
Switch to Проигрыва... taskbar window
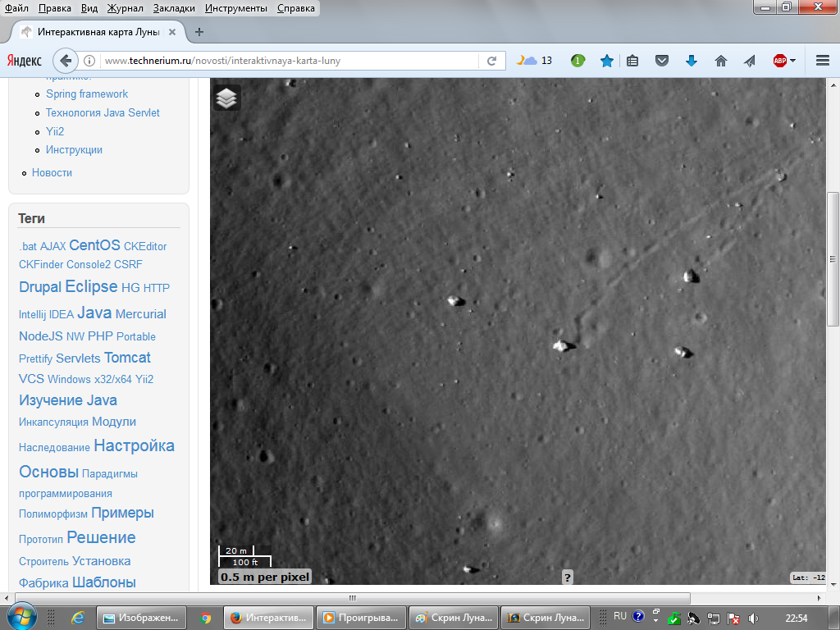click(x=361, y=618)
